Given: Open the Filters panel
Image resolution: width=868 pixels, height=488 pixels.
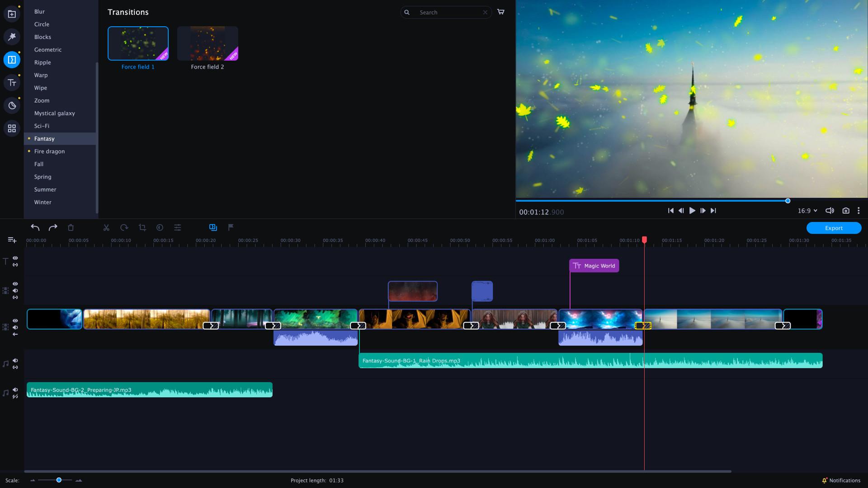Looking at the screenshot, I should (x=12, y=37).
